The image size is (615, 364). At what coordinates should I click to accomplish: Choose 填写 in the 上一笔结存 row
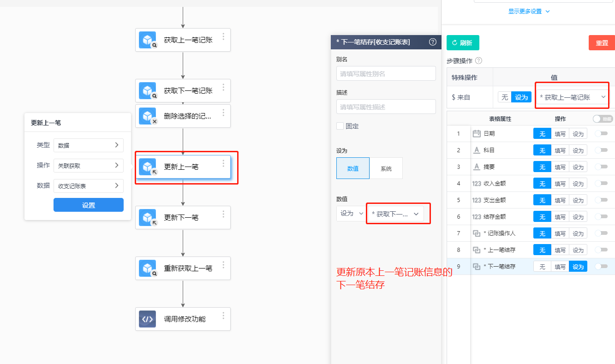[560, 250]
